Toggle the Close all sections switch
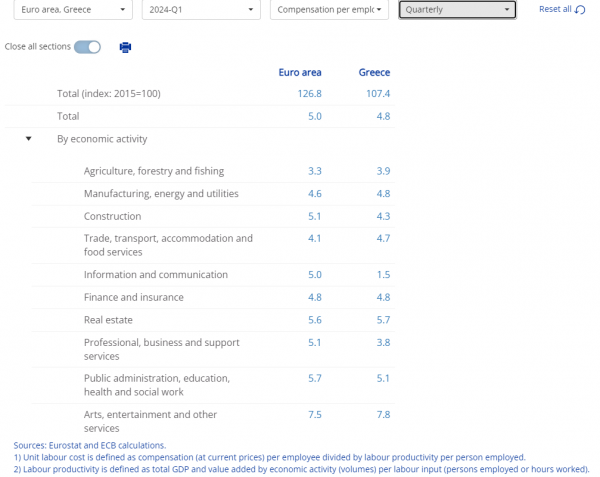Screen dimensions: 600x477 [88, 47]
